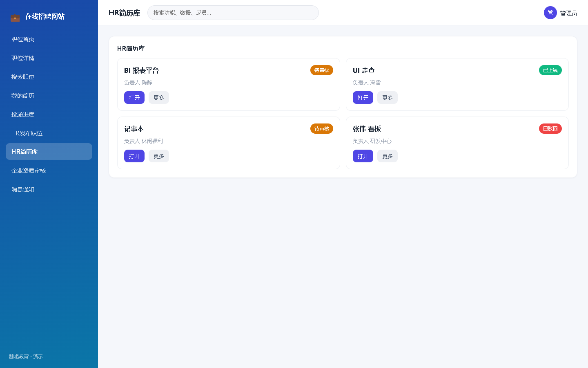This screenshot has height=368, width=588.
Task: Click the 已驳回 status badge
Action: tap(550, 129)
